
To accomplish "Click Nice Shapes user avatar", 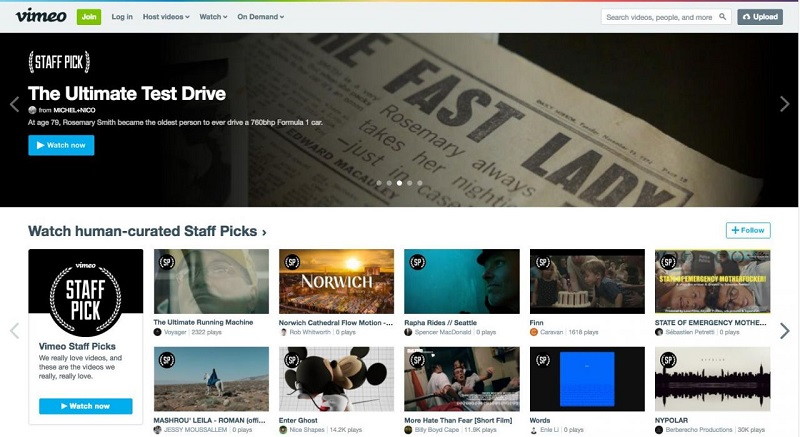I will 283,430.
